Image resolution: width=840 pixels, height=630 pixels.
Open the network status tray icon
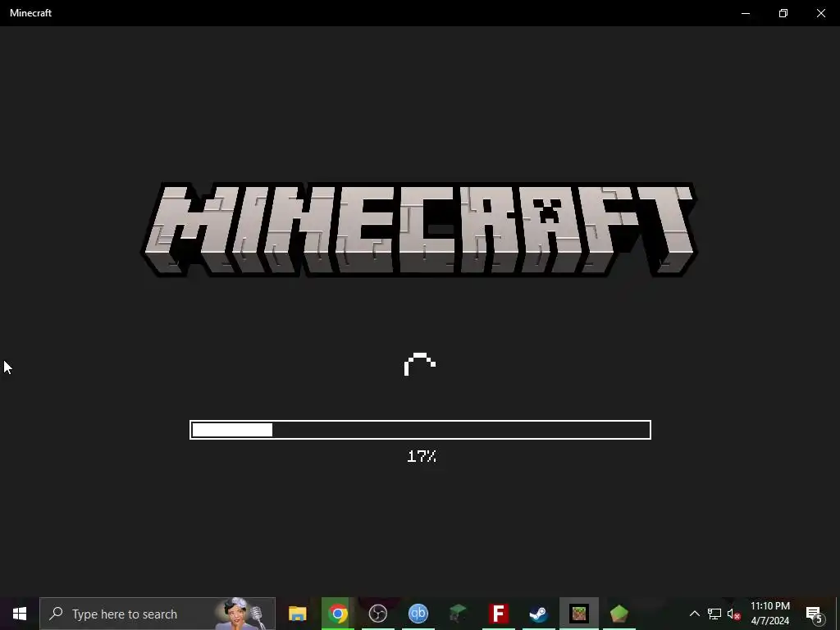714,614
